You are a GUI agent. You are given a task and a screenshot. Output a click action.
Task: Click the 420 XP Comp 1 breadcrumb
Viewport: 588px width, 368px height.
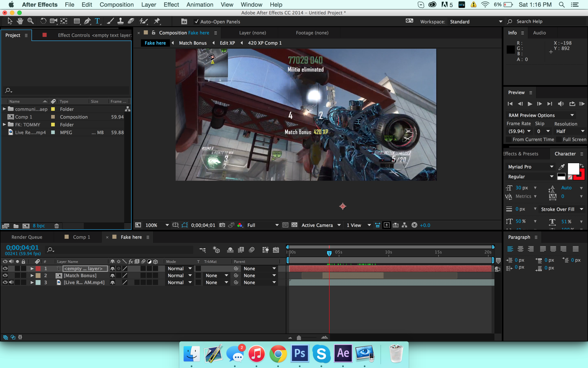tap(265, 43)
